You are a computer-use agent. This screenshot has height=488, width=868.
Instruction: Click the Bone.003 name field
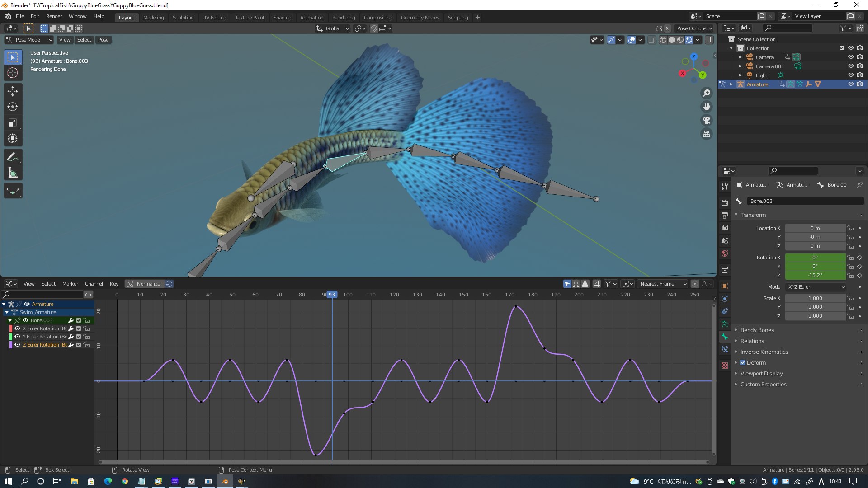[805, 201]
